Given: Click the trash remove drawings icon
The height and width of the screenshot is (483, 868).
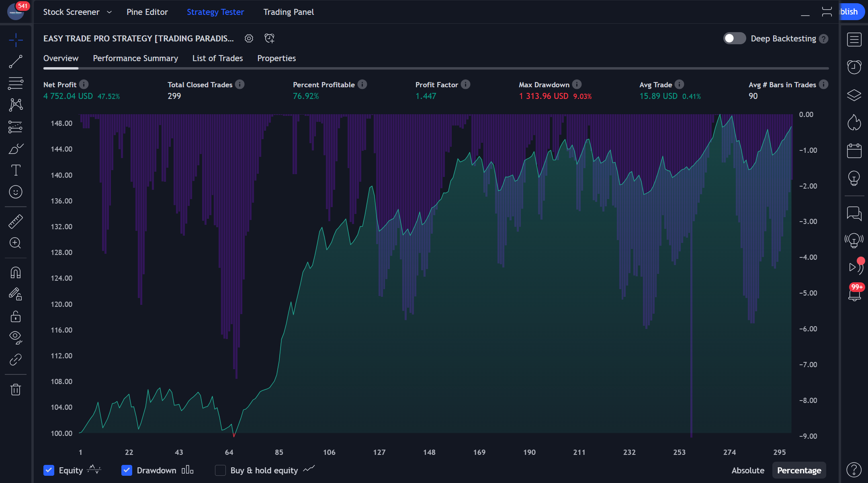Looking at the screenshot, I should point(16,389).
